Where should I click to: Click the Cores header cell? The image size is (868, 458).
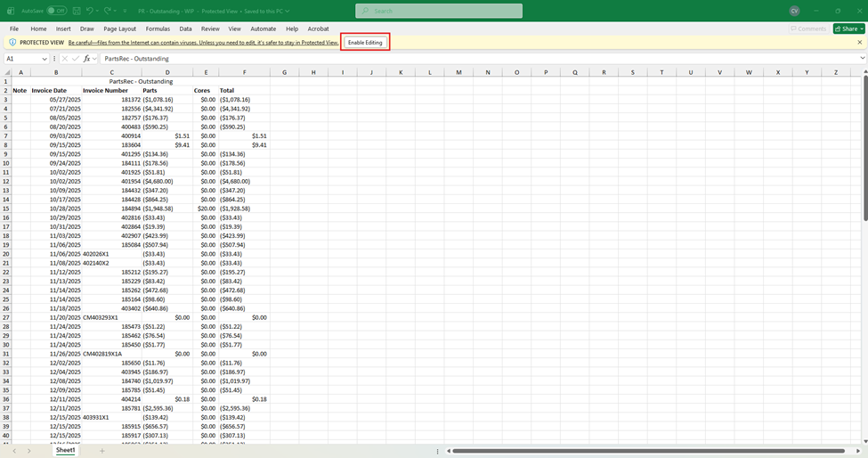click(206, 91)
